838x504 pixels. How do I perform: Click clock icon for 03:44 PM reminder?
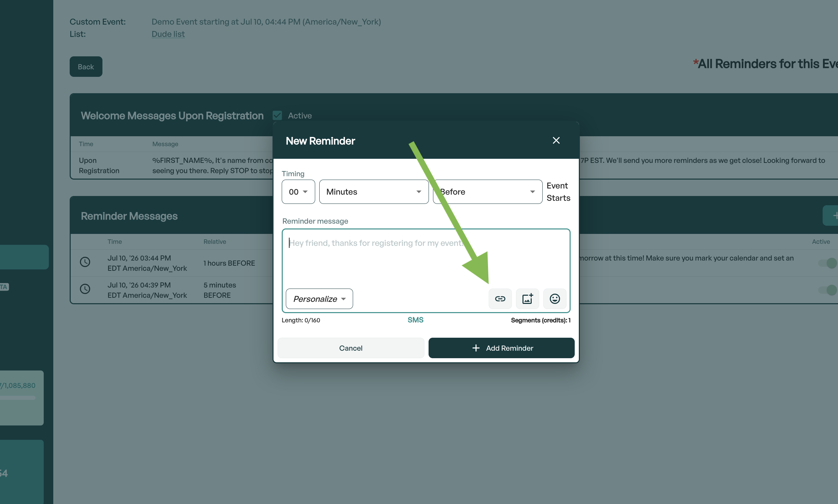(x=85, y=262)
